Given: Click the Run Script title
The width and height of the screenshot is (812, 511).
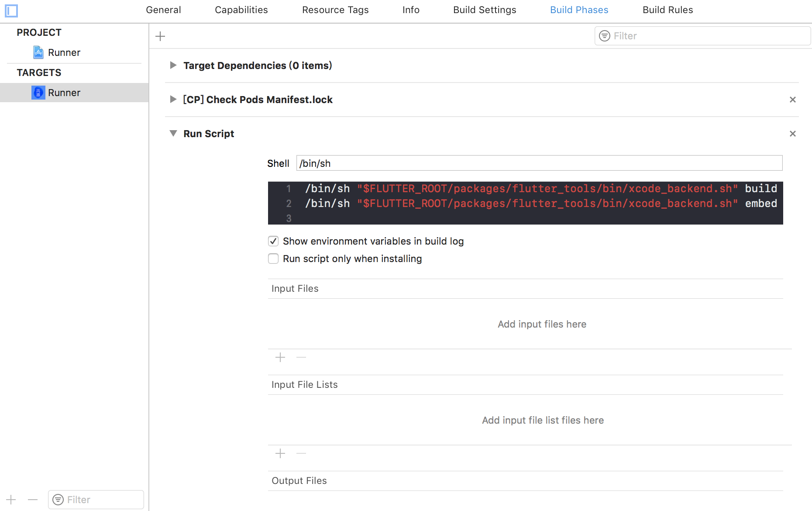Looking at the screenshot, I should [x=209, y=134].
